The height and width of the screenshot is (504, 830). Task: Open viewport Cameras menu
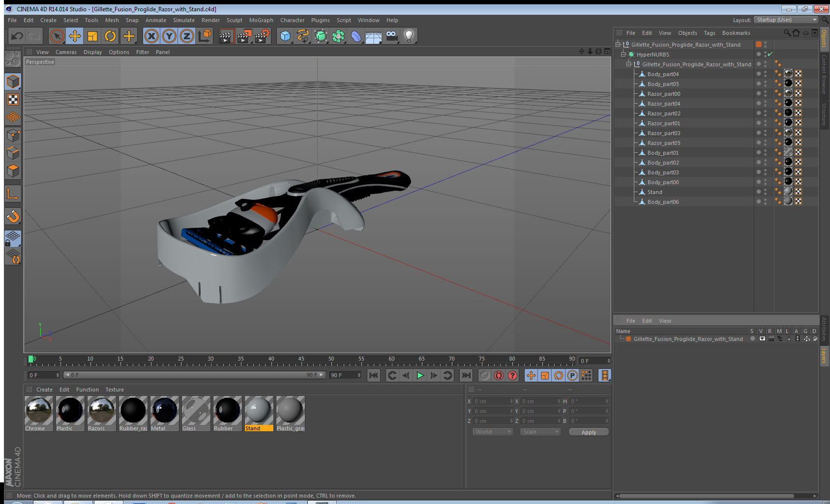pos(66,52)
